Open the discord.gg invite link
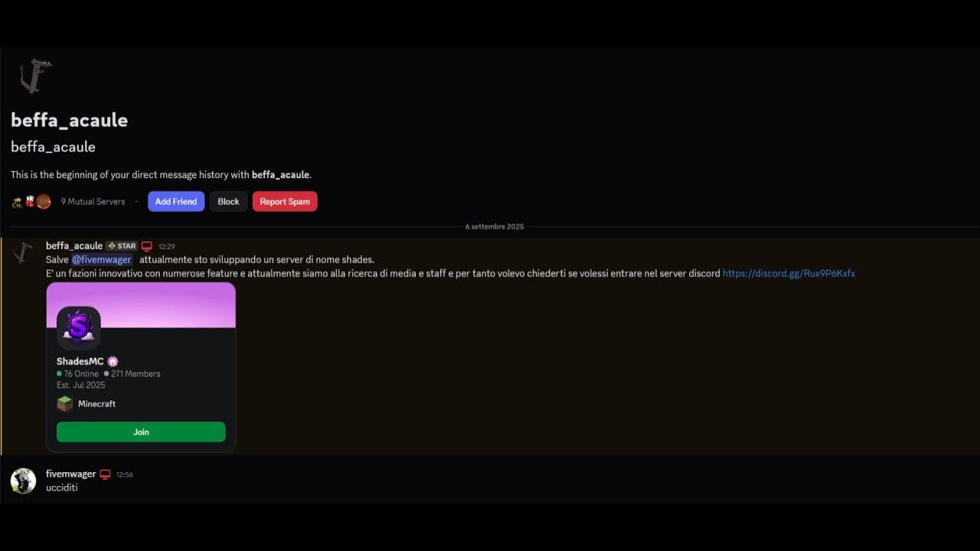The width and height of the screenshot is (980, 551). coord(789,273)
